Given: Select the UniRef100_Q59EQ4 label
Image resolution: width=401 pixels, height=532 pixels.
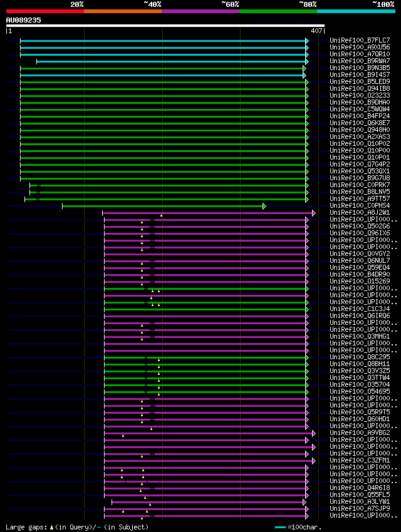Looking at the screenshot, I should pos(360,267).
